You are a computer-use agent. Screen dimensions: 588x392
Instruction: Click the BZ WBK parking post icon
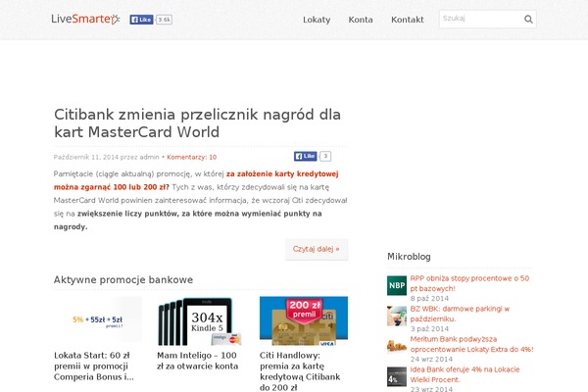397,316
